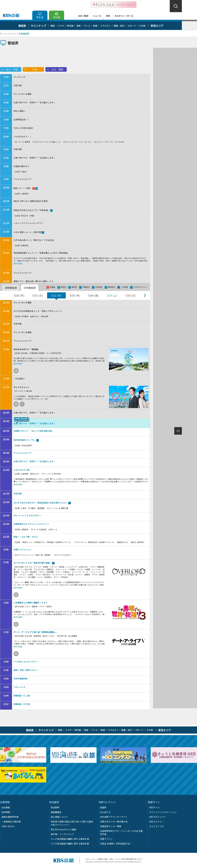
Task: Expand 続きを読む for この素晴らしい世界に祝福を!3
Action: [x=18, y=617]
